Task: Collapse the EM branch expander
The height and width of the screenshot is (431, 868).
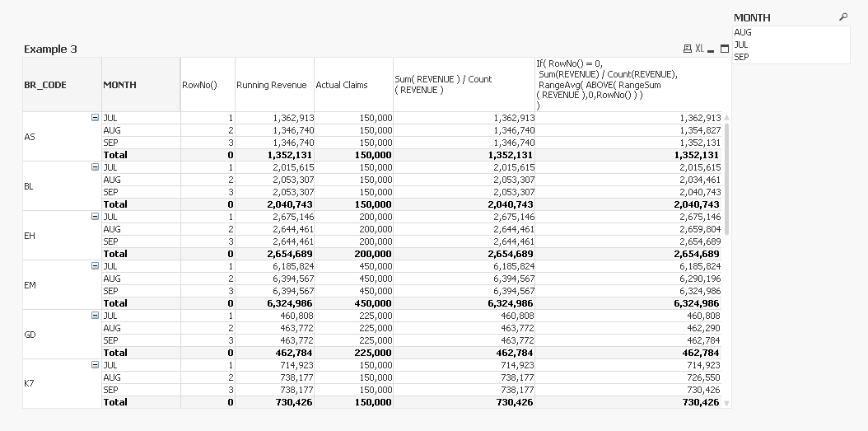Action: tap(96, 266)
